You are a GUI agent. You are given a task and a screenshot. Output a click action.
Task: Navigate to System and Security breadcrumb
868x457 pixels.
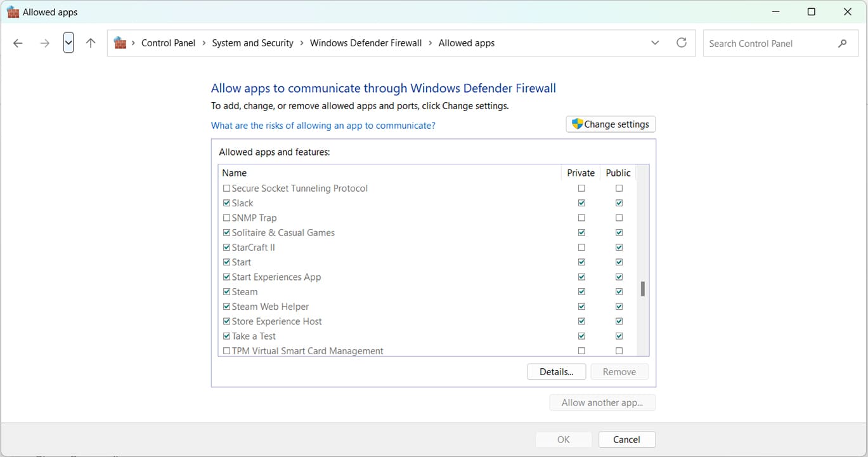pos(252,43)
